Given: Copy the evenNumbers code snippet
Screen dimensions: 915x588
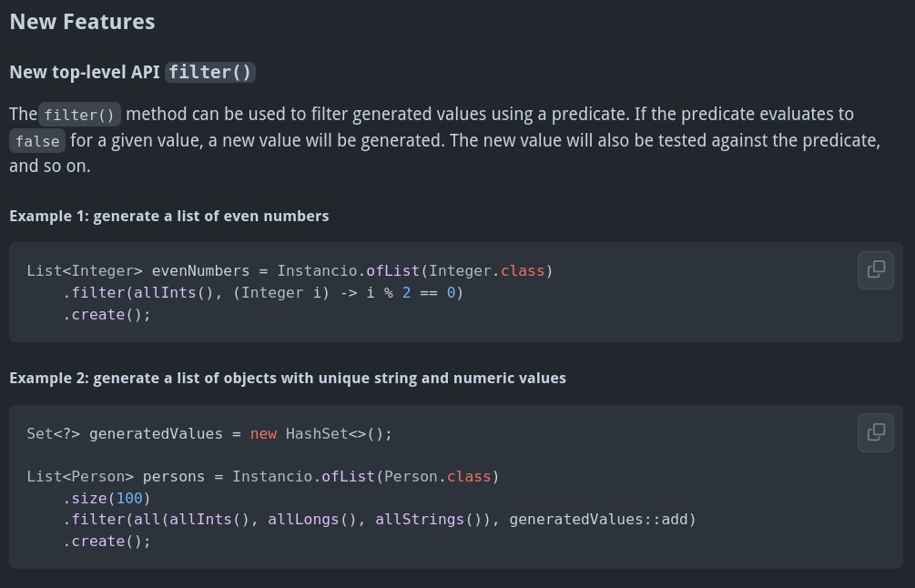Looking at the screenshot, I should click(875, 270).
